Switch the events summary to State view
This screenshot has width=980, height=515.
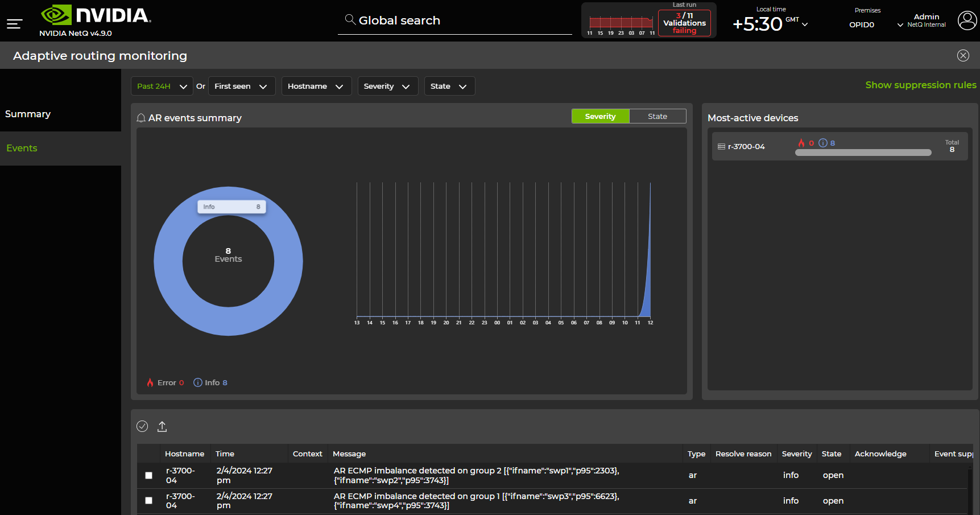pos(658,116)
